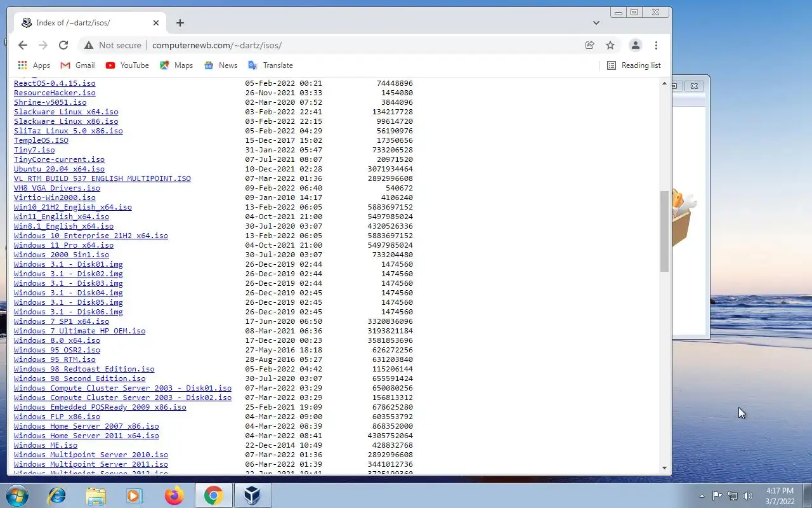The width and height of the screenshot is (812, 508).
Task: Open Windows_Home_Server_2011_x64.iso link
Action: (86, 436)
